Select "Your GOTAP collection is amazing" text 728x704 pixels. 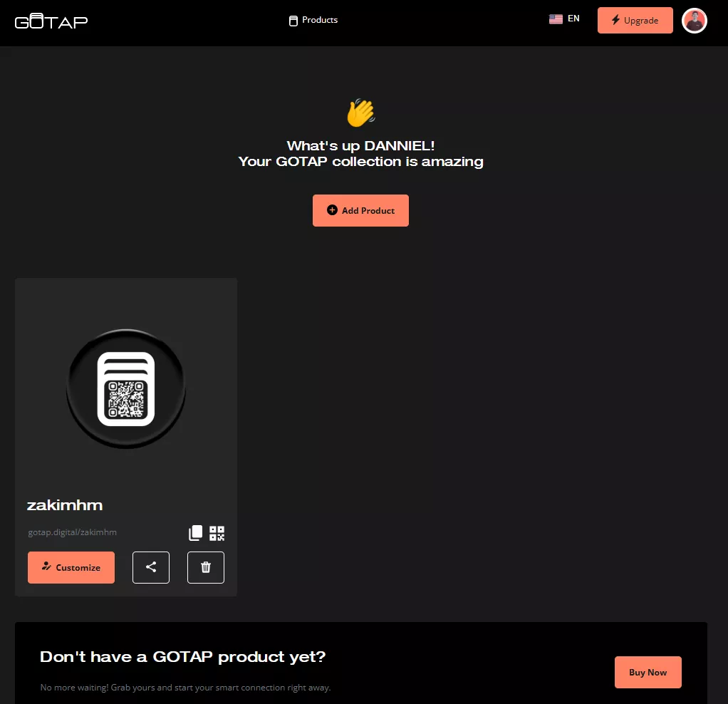coord(360,162)
